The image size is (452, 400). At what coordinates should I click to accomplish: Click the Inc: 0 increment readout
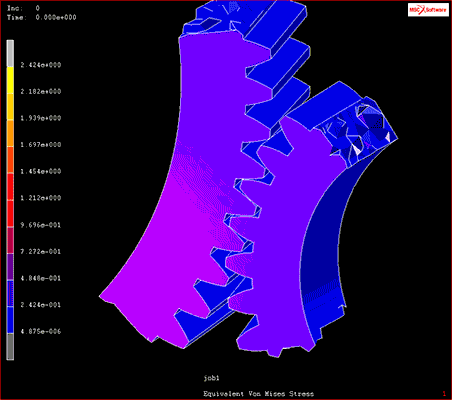point(23,8)
